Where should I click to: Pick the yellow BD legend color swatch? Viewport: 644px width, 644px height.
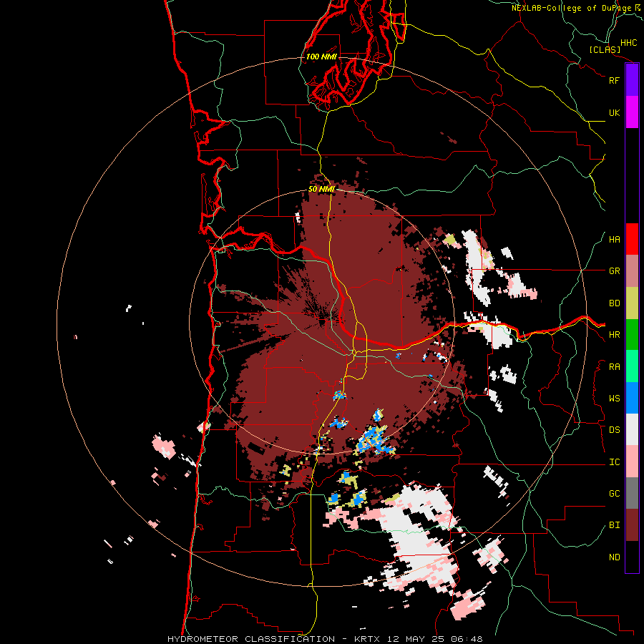632,303
